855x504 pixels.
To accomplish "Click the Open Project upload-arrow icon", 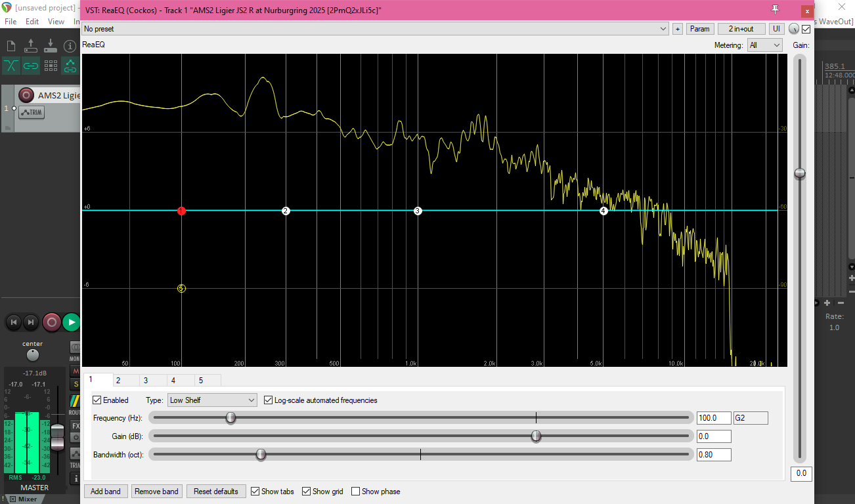I will click(x=31, y=46).
